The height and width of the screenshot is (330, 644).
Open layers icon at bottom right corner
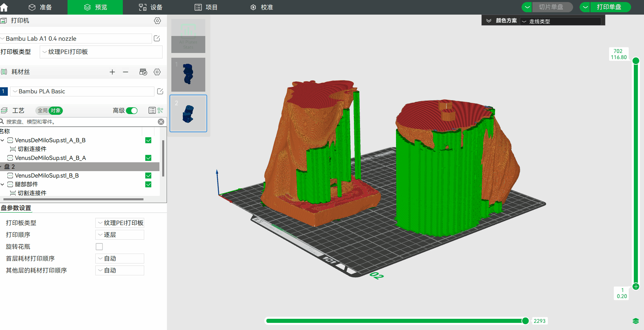[636, 321]
